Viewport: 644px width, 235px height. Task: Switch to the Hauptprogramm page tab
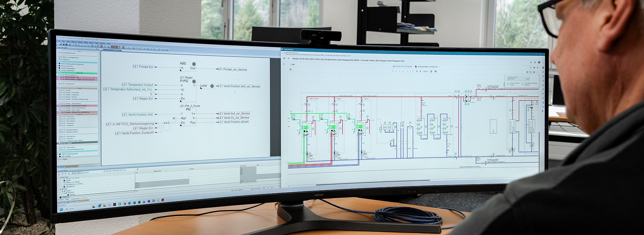coord(112,50)
